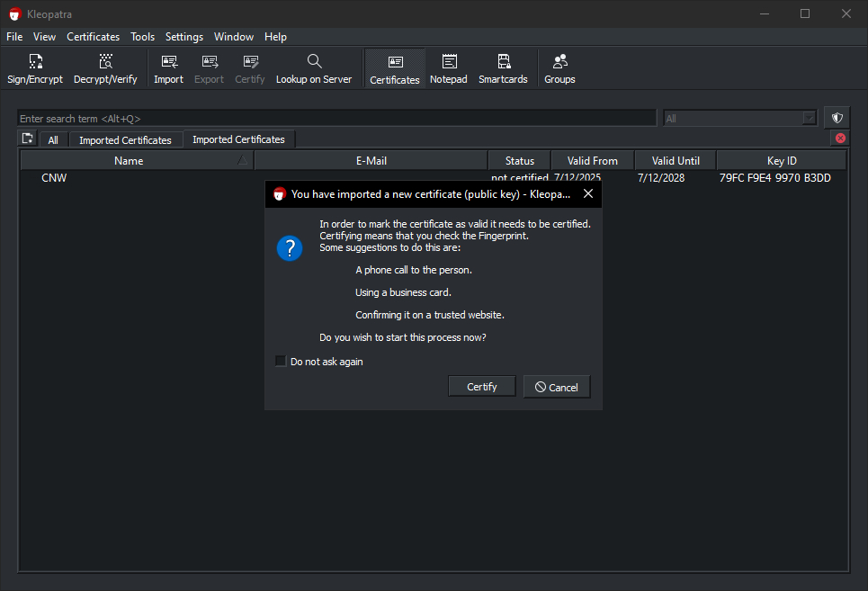Open the Groups view
The height and width of the screenshot is (591, 868).
tap(559, 68)
